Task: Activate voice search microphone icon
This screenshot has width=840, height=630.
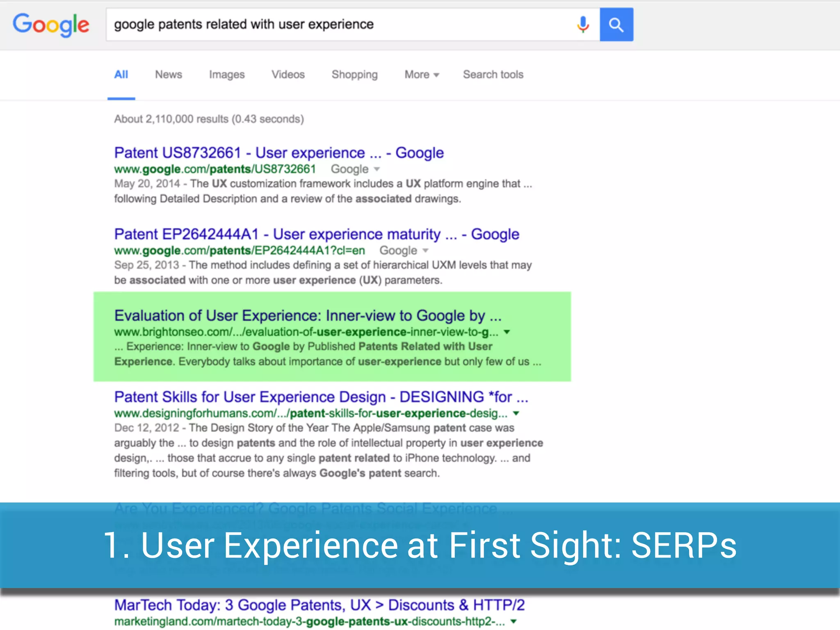Action: (582, 25)
